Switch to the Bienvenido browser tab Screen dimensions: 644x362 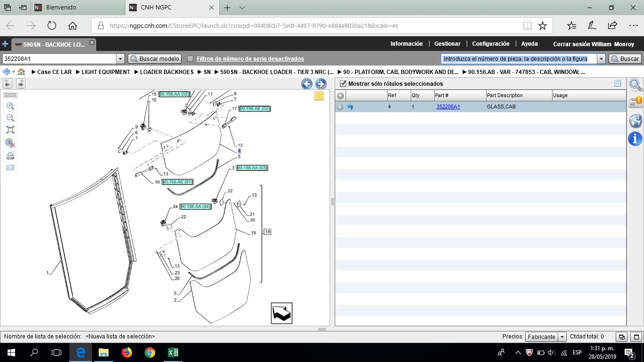[78, 8]
